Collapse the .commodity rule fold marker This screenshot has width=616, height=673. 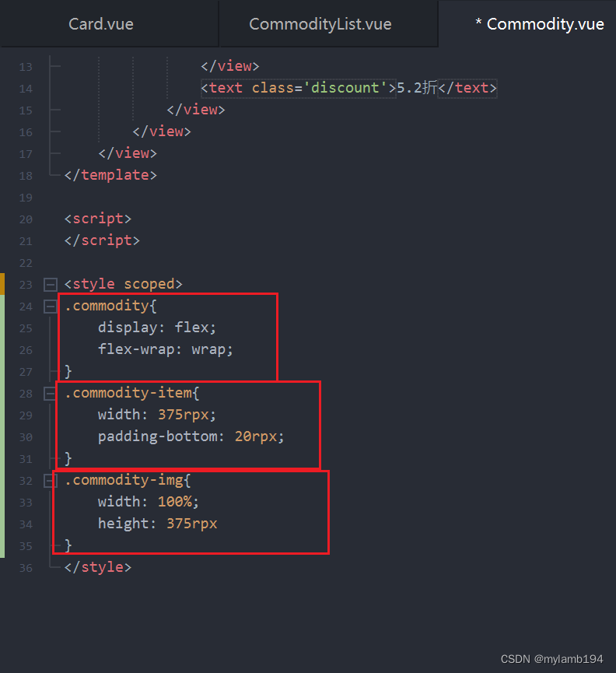click(x=51, y=307)
